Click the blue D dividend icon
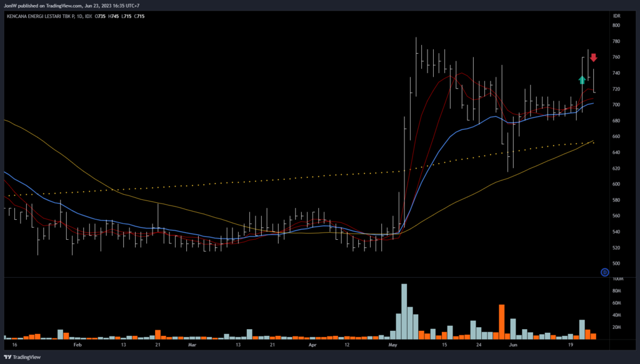The image size is (640, 364). [x=604, y=272]
